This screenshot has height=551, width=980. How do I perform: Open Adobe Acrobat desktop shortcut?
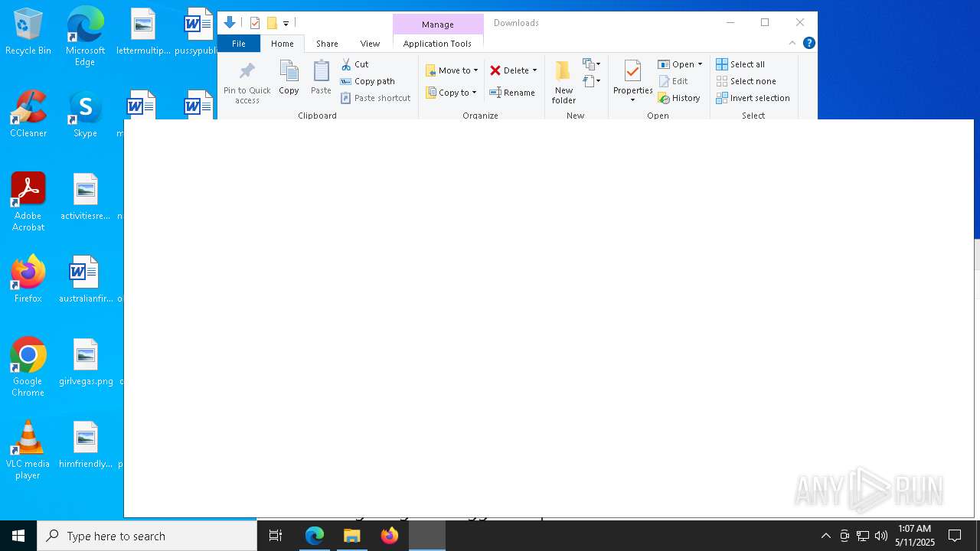(x=28, y=202)
